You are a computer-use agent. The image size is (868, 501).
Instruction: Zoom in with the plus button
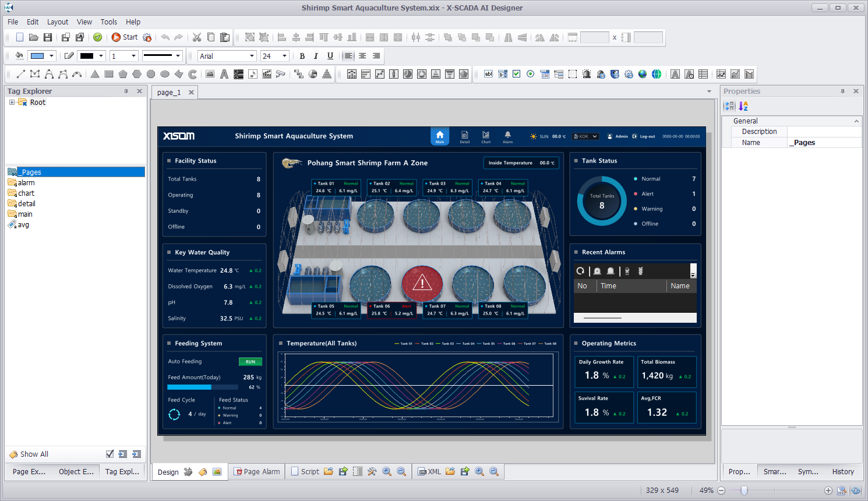click(x=828, y=491)
